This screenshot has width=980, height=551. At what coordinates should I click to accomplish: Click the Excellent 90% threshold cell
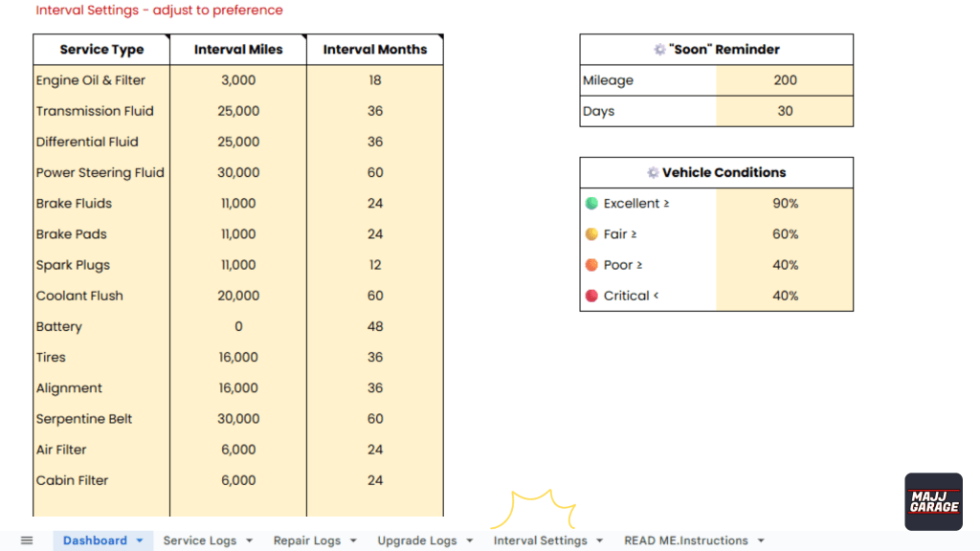pos(785,204)
